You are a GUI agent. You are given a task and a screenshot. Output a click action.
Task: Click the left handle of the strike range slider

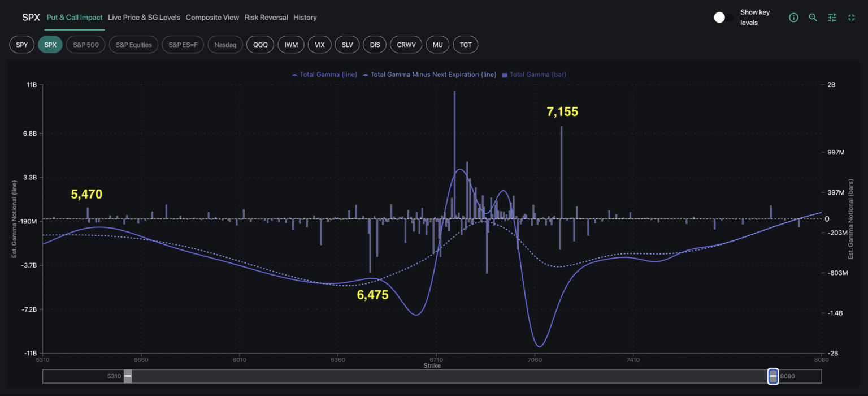(x=128, y=376)
